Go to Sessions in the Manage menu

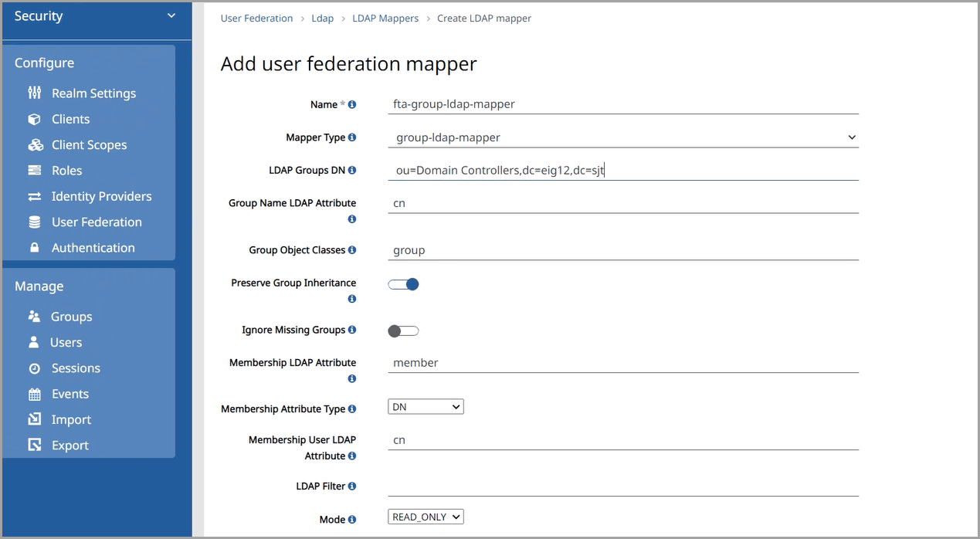[76, 368]
